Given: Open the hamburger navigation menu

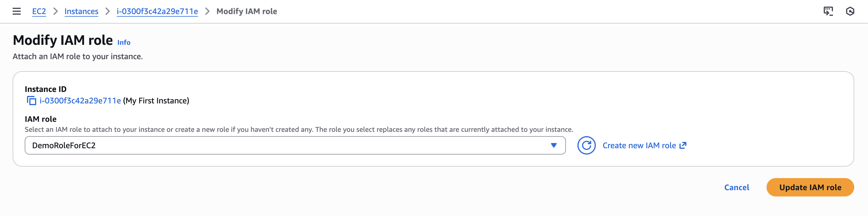Looking at the screenshot, I should tap(16, 11).
